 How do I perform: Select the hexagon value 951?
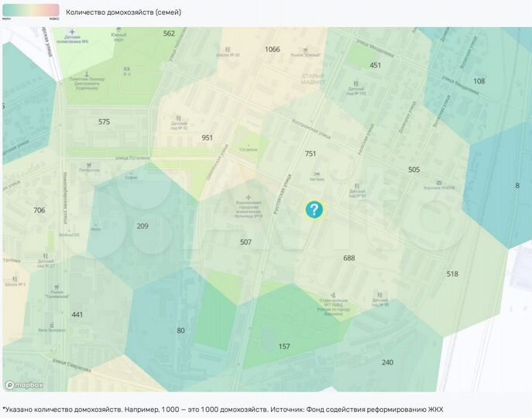point(207,138)
